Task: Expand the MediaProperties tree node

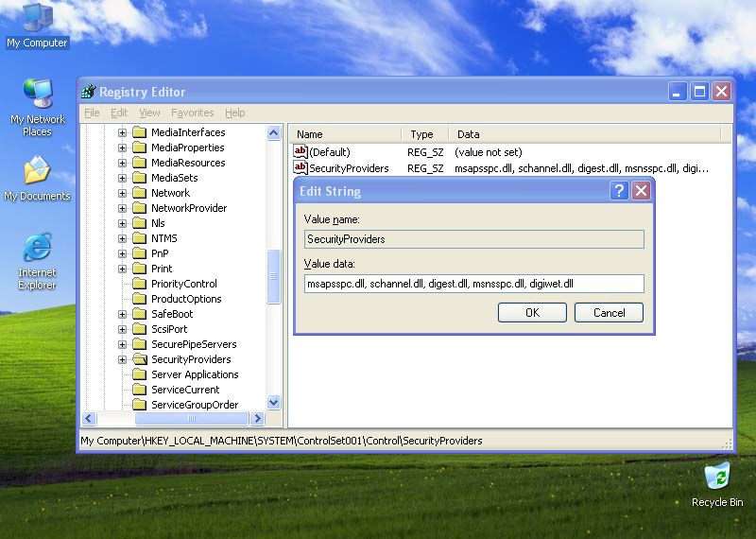Action: [123, 148]
